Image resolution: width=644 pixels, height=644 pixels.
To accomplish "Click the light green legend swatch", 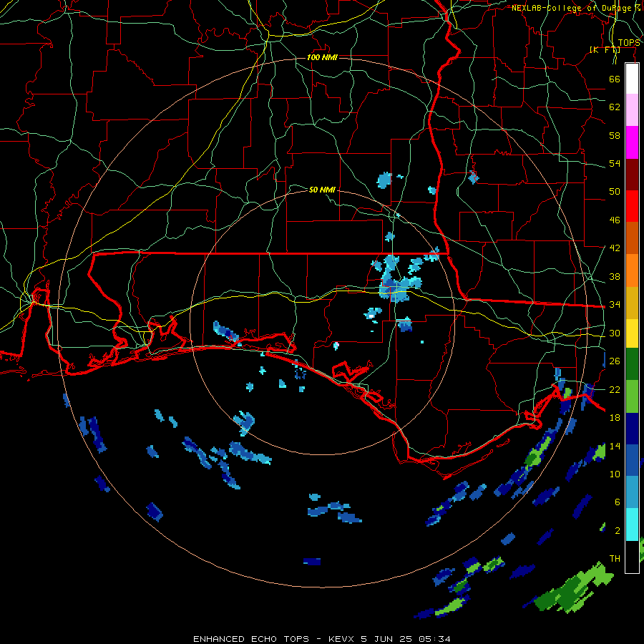I will 632,396.
